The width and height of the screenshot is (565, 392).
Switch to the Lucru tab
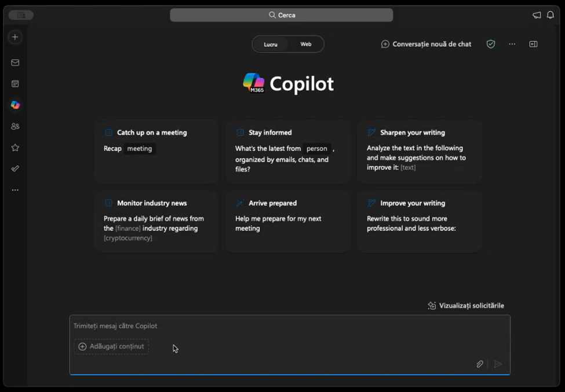point(271,44)
